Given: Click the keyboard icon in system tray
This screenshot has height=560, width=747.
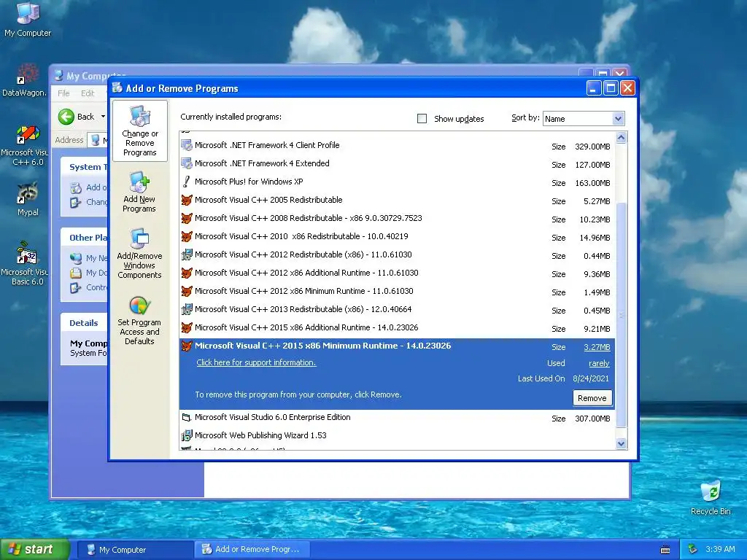Looking at the screenshot, I should (665, 550).
